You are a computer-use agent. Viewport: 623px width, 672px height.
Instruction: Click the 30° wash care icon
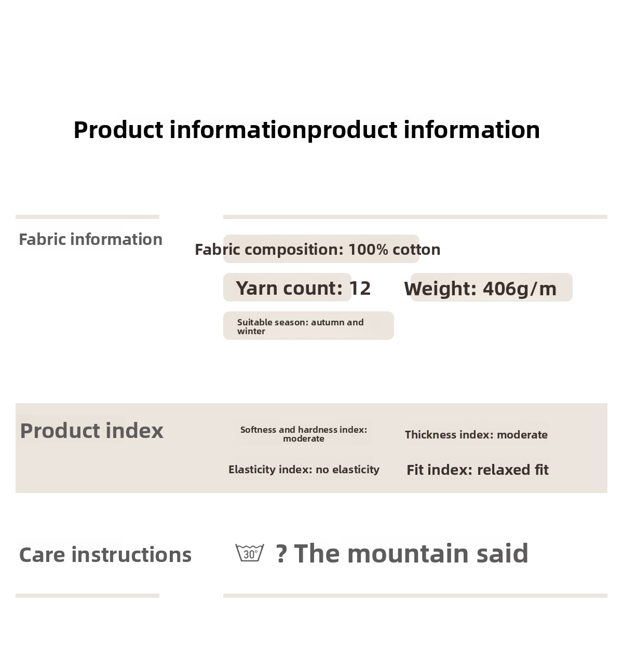[250, 553]
